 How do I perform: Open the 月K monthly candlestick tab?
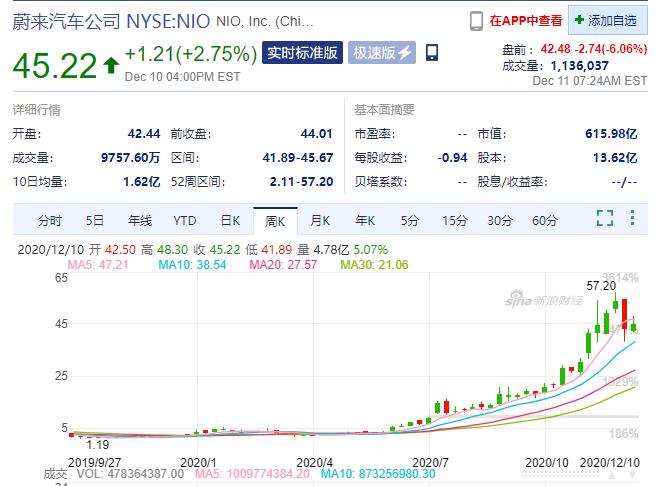pyautogui.click(x=320, y=221)
